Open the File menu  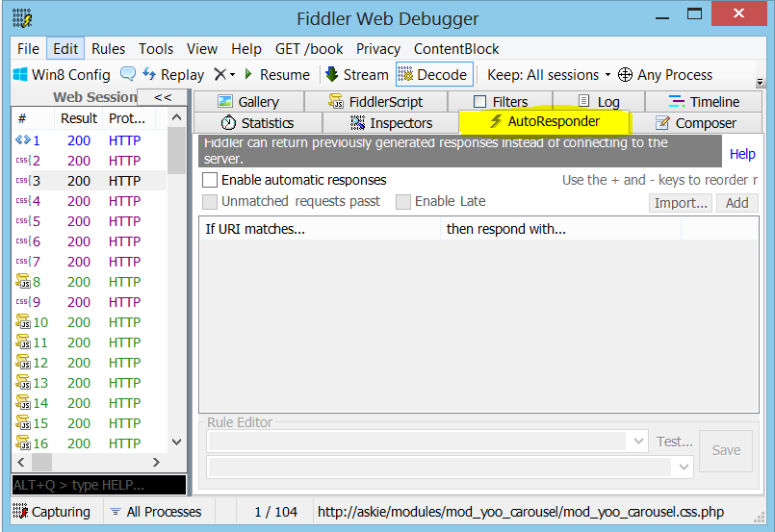coord(28,49)
